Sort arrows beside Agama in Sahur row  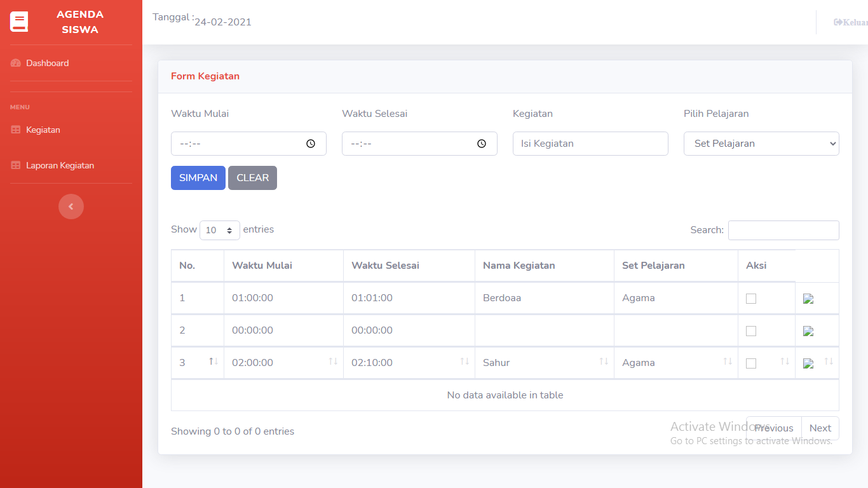coord(728,361)
